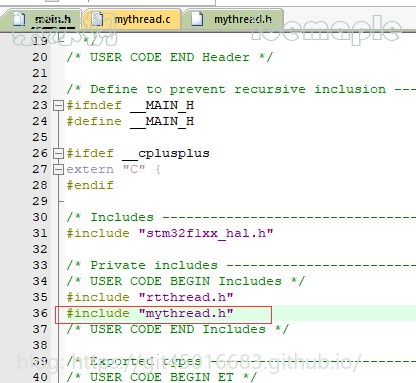Collapse the extern "C" fold

tap(58, 170)
